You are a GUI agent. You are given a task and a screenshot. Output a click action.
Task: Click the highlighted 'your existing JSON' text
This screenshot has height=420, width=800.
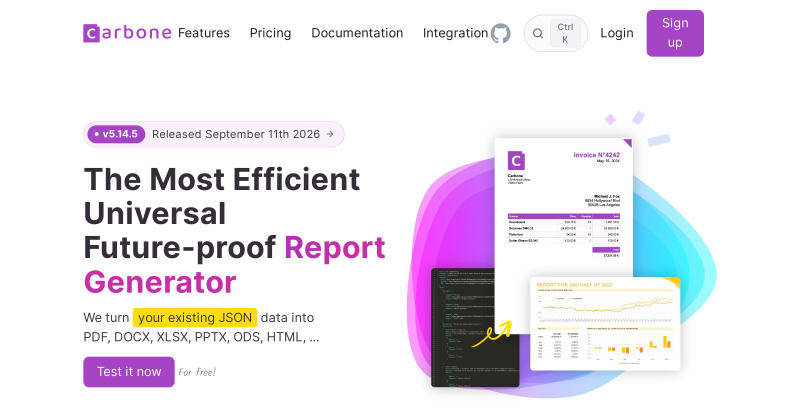pos(194,317)
